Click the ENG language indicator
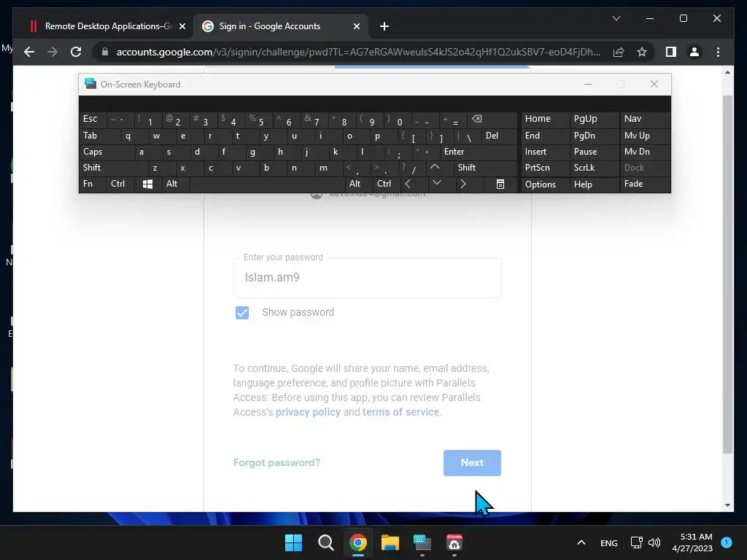This screenshot has height=560, width=747. coord(609,542)
